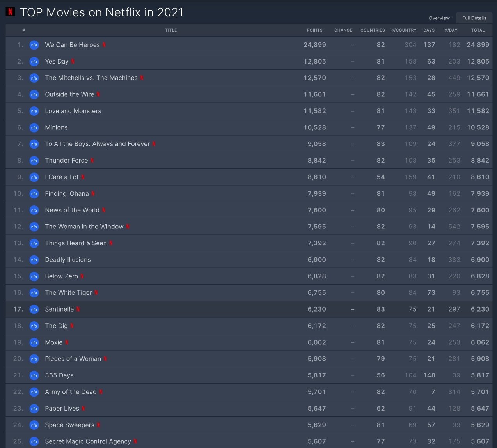This screenshot has height=448, width=497.
Task: Click the Netflix icon after The Mitchells vs. The Machines
Action: coord(142,78)
